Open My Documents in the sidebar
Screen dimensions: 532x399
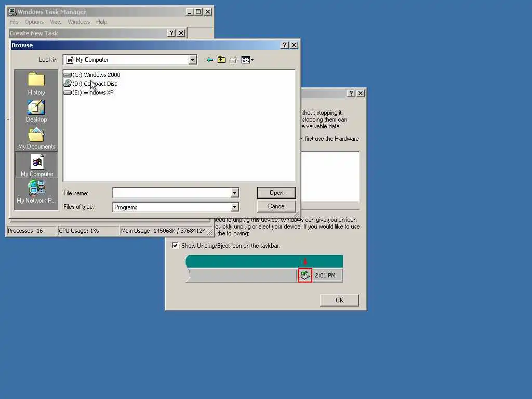pyautogui.click(x=37, y=138)
